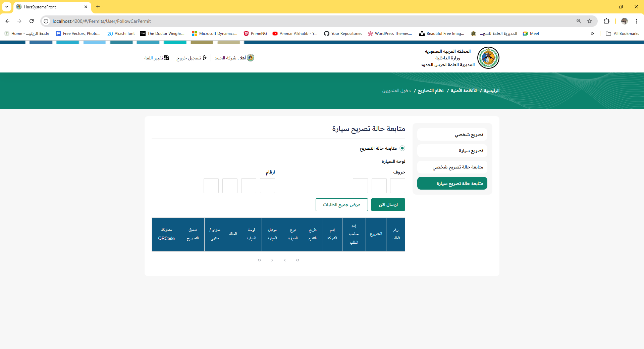Click the double-chevron paginator arrow on the right

[x=298, y=260]
